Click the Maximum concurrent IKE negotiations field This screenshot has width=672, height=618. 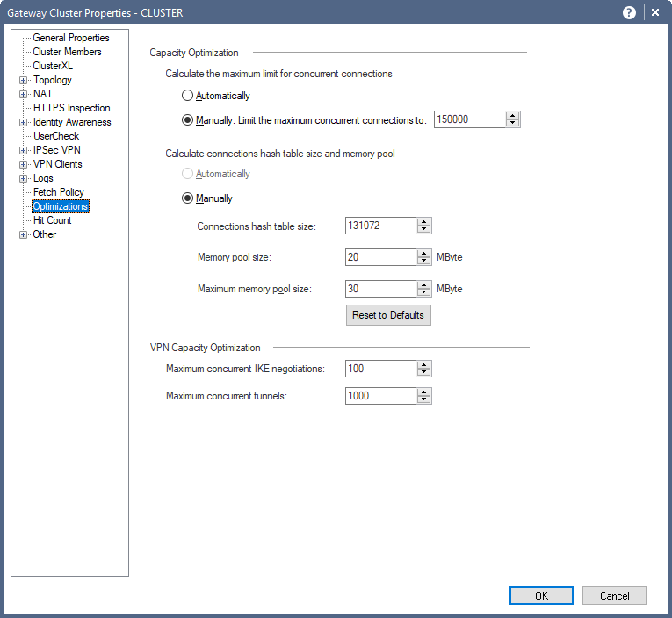pyautogui.click(x=381, y=369)
